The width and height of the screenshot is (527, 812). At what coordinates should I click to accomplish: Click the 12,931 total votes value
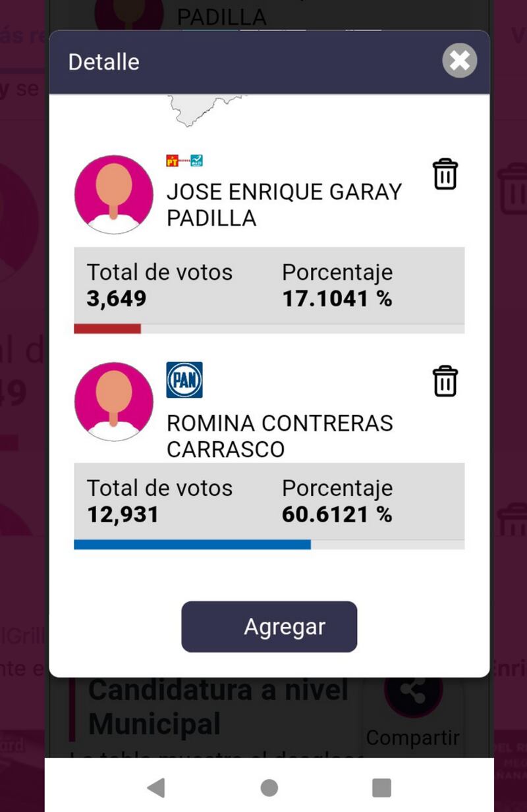point(123,514)
